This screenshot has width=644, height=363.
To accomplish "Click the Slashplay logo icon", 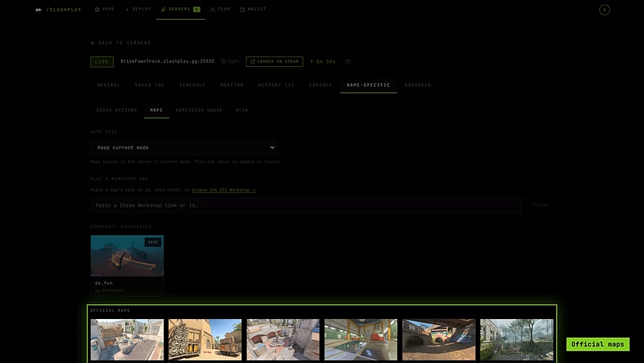I will [x=38, y=9].
